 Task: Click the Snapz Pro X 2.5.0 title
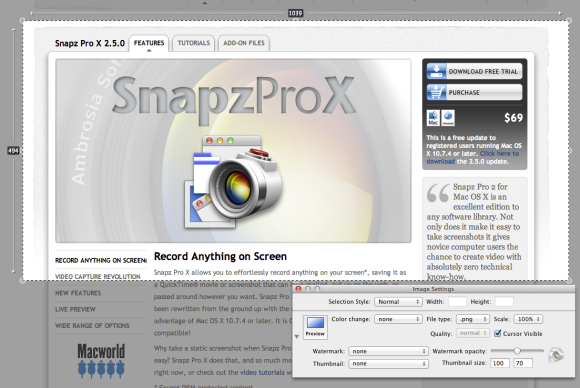(x=90, y=43)
